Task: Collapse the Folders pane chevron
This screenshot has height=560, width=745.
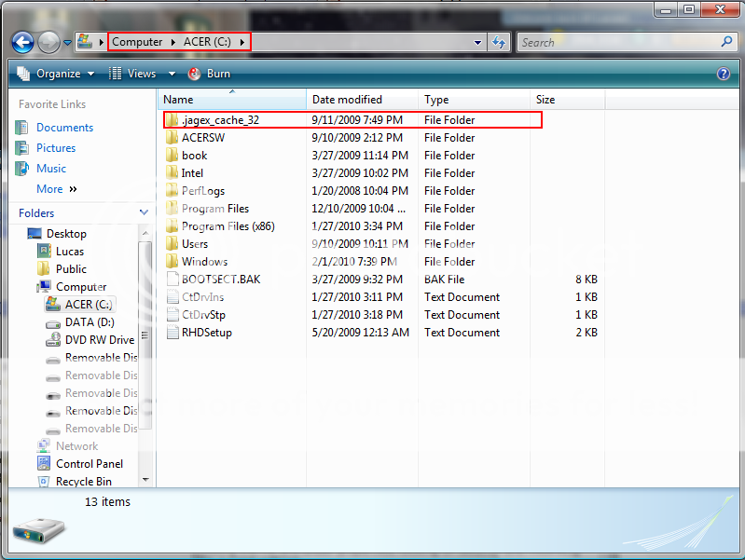Action: (144, 213)
